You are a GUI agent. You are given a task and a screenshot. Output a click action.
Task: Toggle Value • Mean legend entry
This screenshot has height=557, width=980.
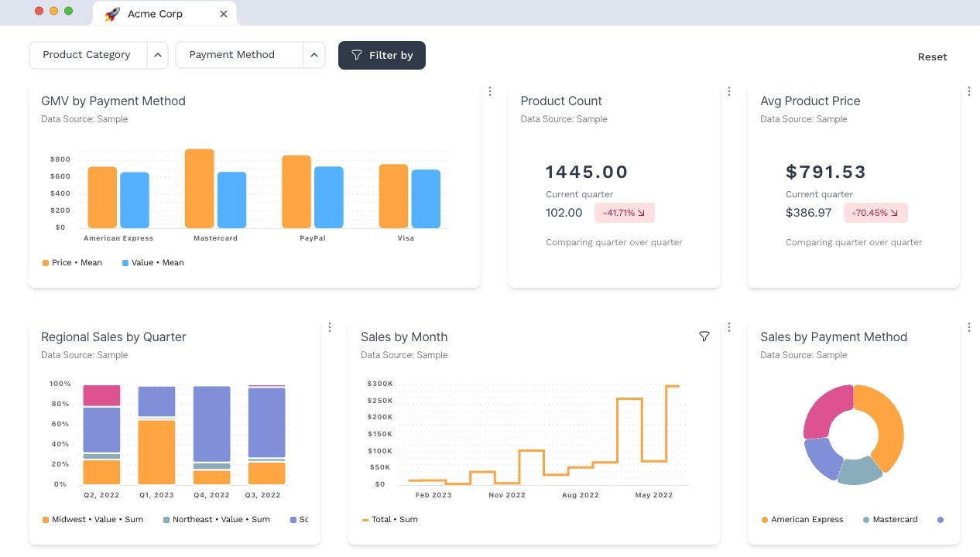(x=152, y=263)
